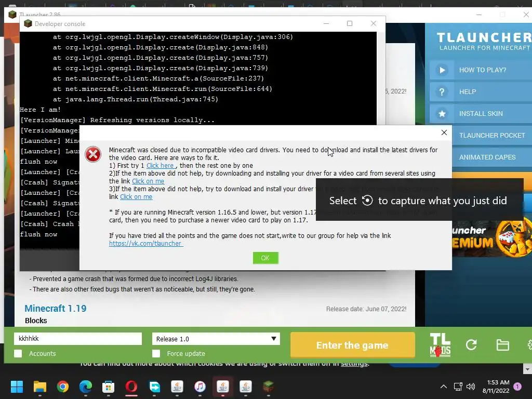Click the settings link in cookie notice
Viewport: 532px width, 399px height.
pyautogui.click(x=354, y=363)
